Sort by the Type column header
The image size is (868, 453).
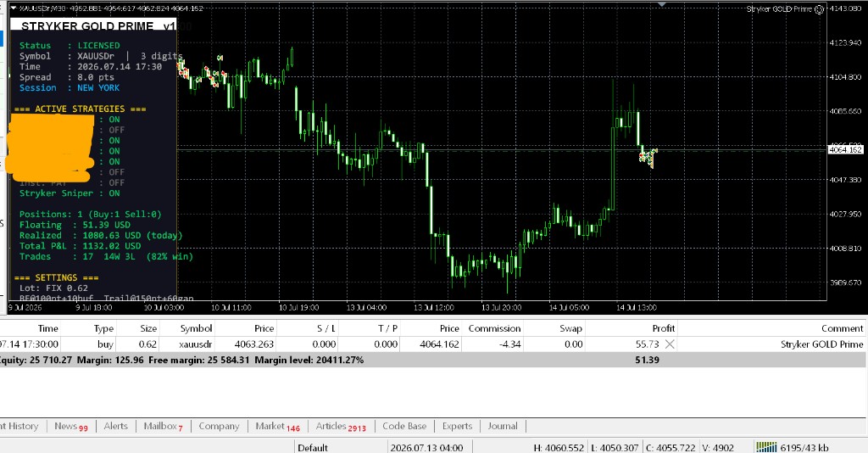(x=103, y=328)
